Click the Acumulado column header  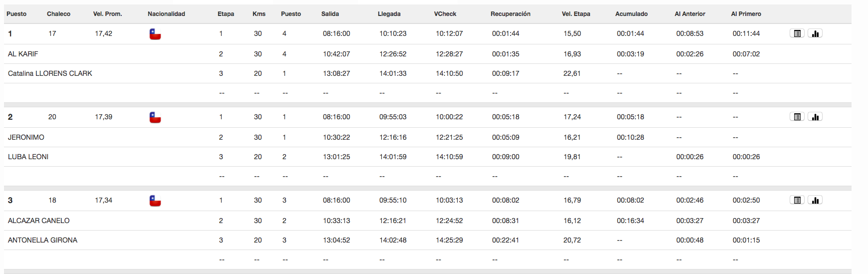[631, 14]
